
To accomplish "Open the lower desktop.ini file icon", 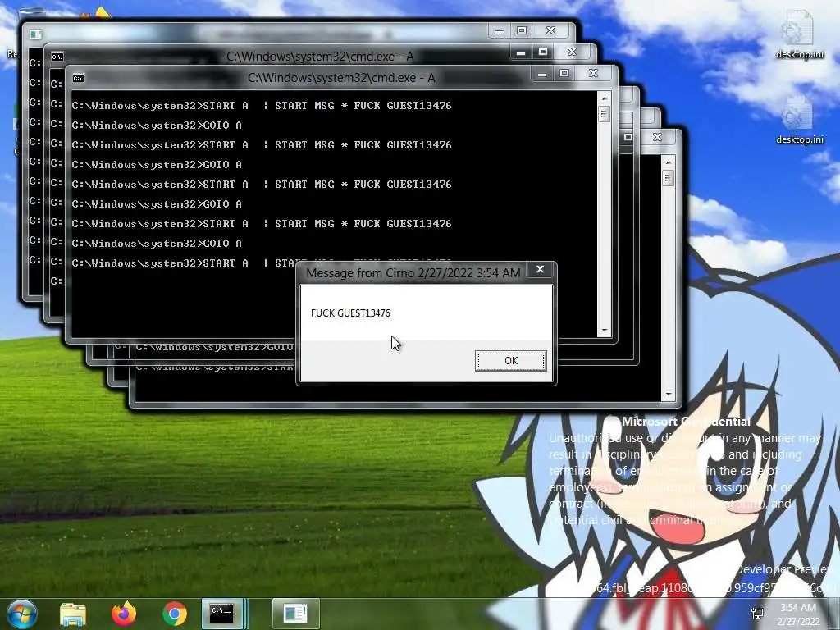I will 799,121.
